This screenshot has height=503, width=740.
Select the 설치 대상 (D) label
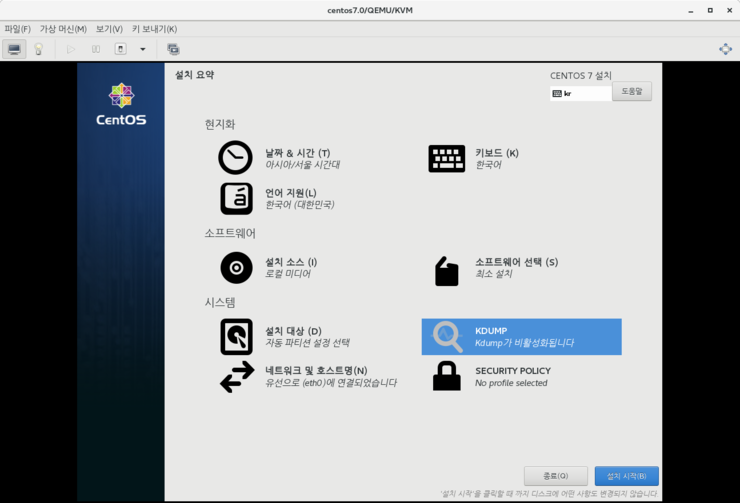(x=293, y=331)
